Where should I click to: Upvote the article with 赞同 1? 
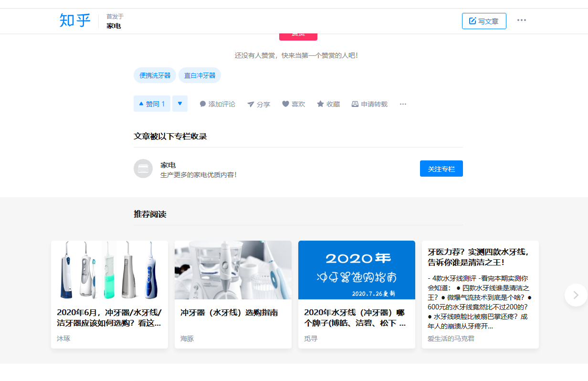click(152, 104)
